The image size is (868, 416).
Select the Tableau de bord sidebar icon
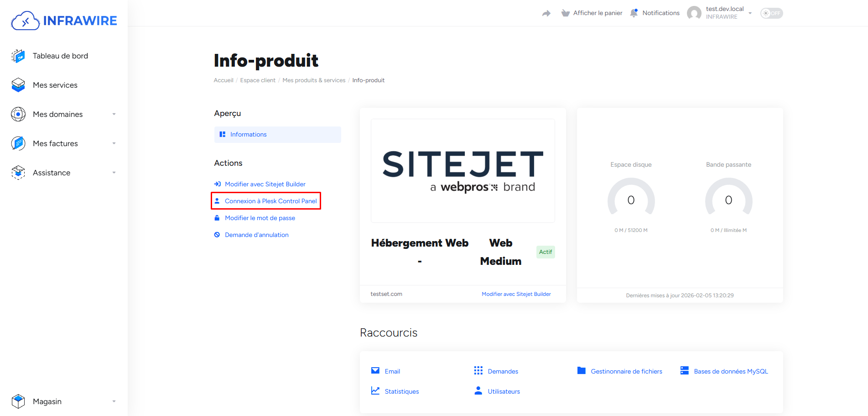coord(18,56)
